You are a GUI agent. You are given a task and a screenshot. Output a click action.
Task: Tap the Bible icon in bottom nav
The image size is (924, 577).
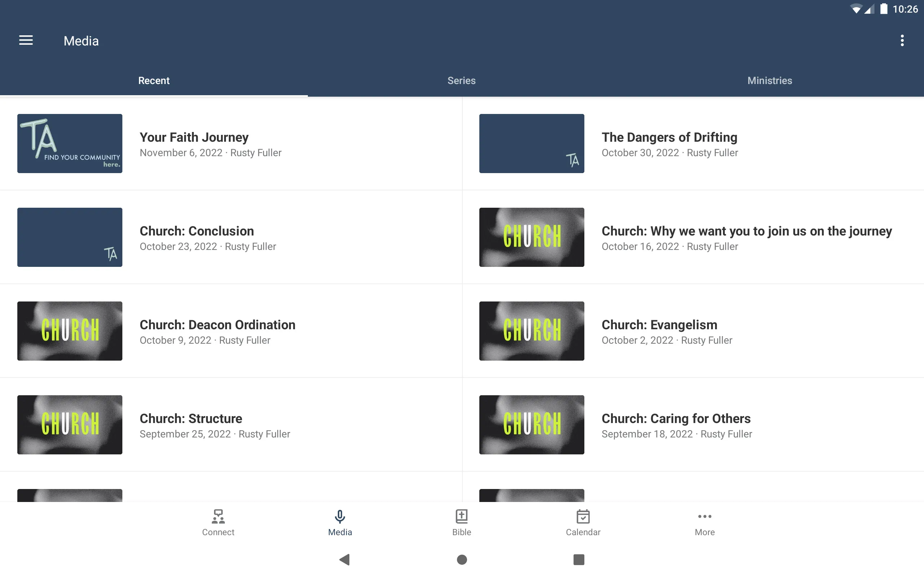[462, 523]
